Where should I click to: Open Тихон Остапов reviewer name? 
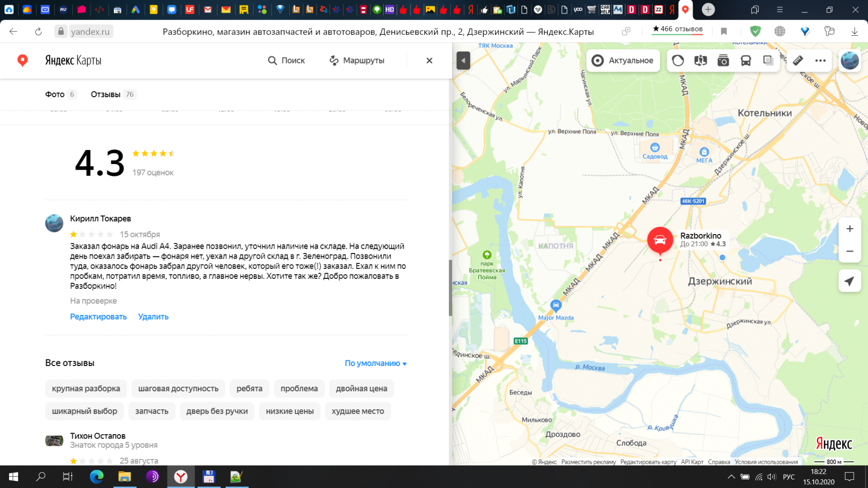click(x=98, y=436)
